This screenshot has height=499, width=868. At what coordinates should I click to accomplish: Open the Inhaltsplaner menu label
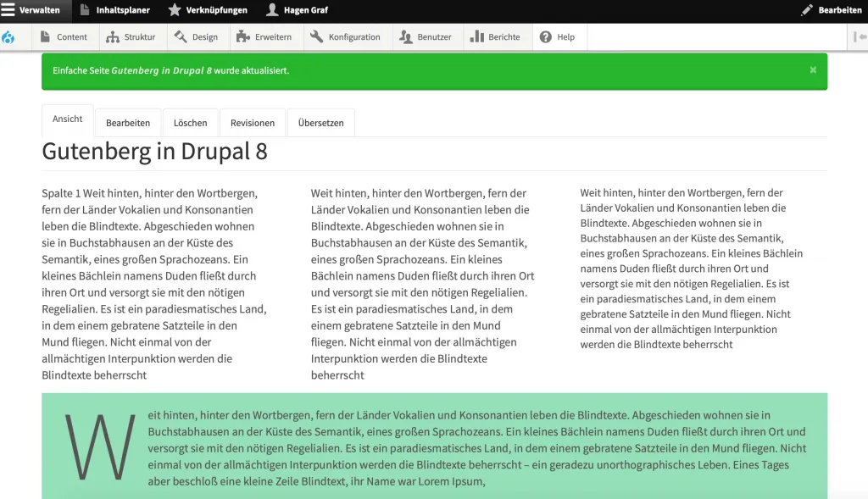click(x=123, y=10)
